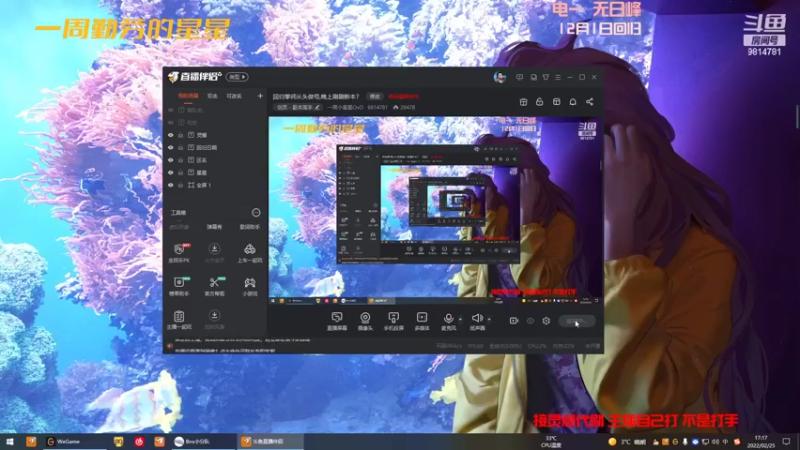Add a new scene with plus icon
800x450 pixels.
click(x=260, y=96)
